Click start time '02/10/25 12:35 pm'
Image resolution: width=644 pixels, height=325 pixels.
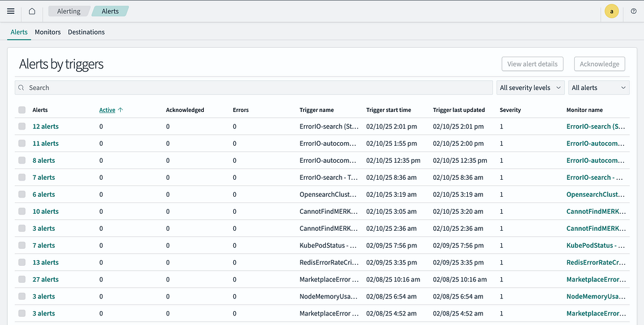(394, 160)
